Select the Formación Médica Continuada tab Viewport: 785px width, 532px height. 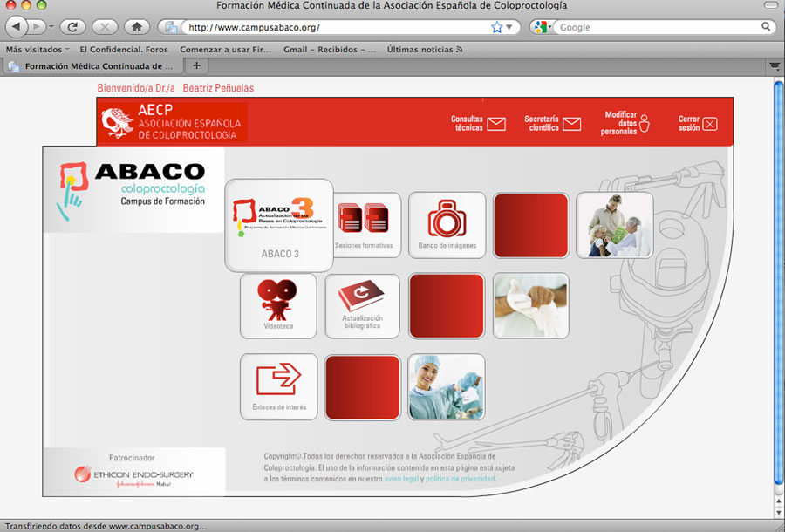(93, 66)
